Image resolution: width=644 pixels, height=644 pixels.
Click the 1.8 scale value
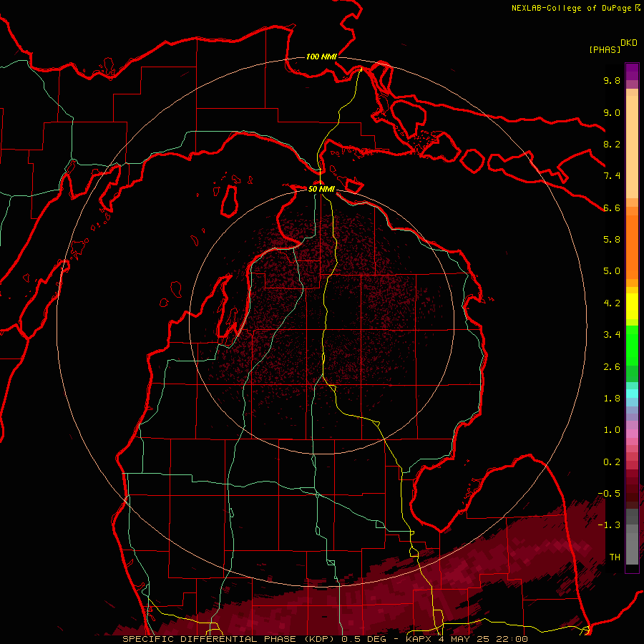point(612,399)
